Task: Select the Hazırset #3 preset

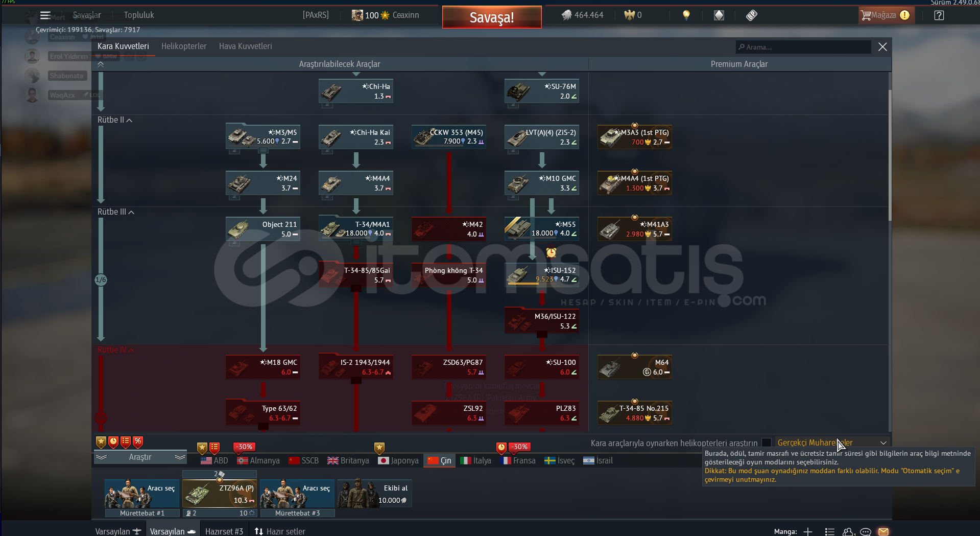Action: tap(224, 531)
